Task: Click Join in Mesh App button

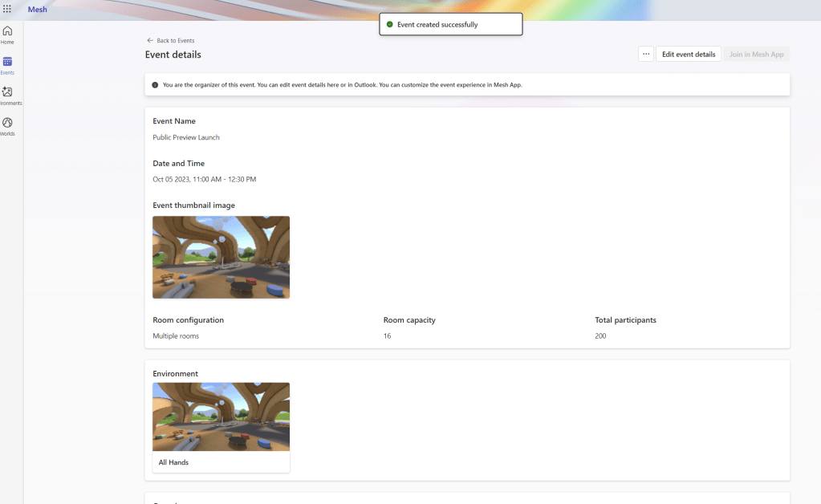Action: pyautogui.click(x=756, y=54)
